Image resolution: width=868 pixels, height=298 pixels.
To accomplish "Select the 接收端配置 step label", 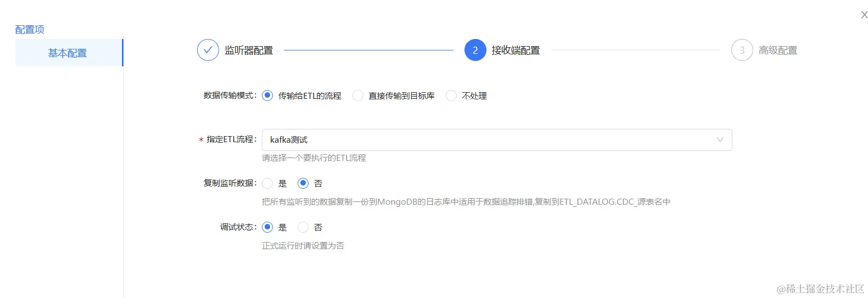I will pos(516,50).
